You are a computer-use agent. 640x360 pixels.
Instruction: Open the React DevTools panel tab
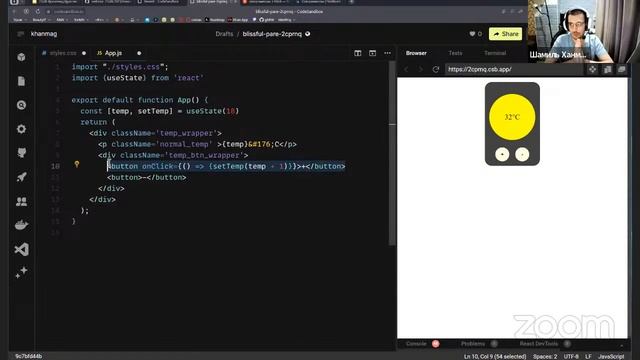[x=538, y=344]
